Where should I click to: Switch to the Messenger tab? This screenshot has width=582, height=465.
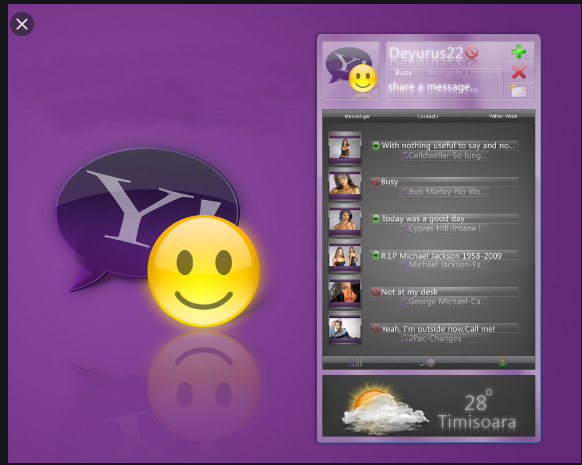(357, 117)
